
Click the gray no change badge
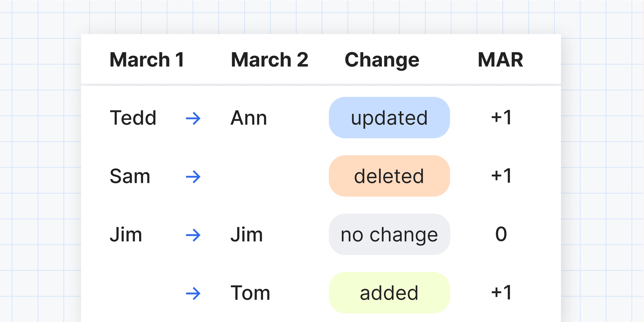[389, 234]
